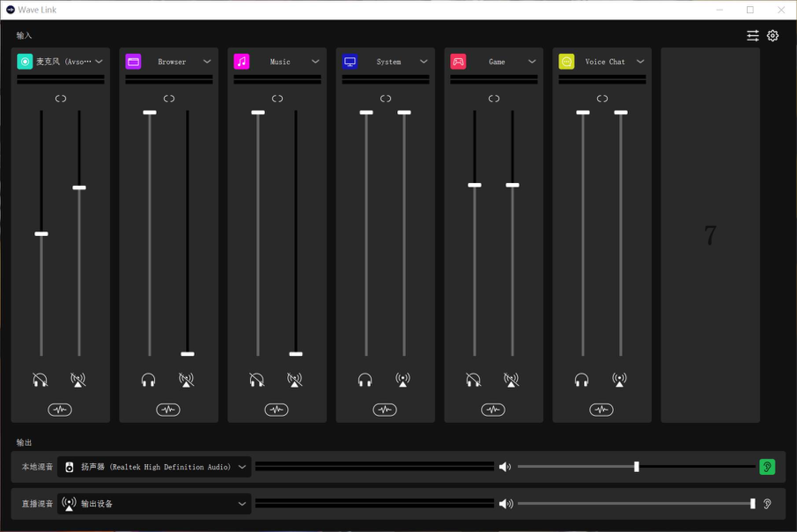Image resolution: width=797 pixels, height=532 pixels.
Task: Click the Wave Link logo in the title bar
Action: (10, 9)
